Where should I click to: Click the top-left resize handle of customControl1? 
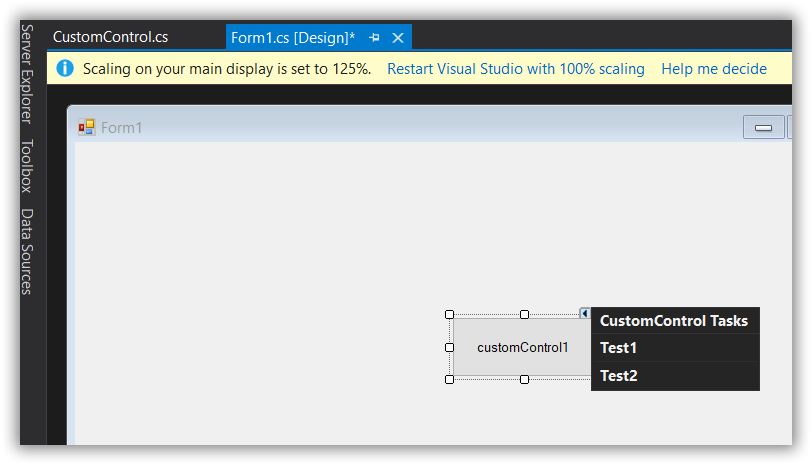pyautogui.click(x=449, y=315)
